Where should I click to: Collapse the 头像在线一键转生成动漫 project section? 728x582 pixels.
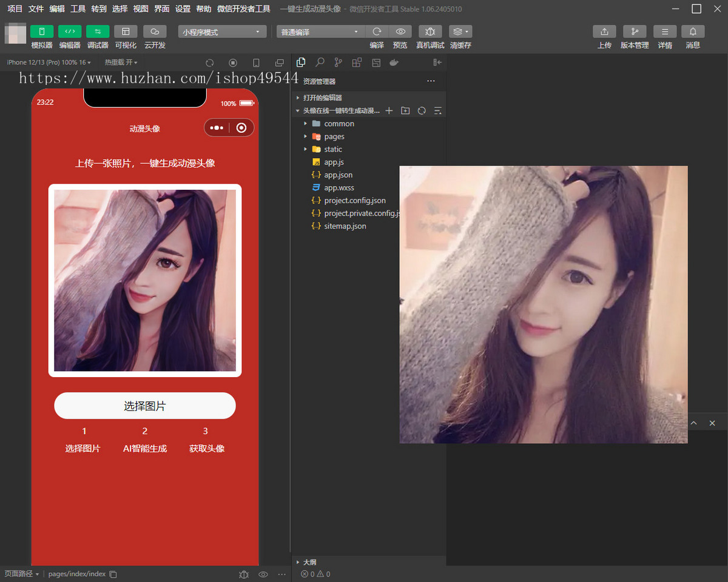(337, 110)
